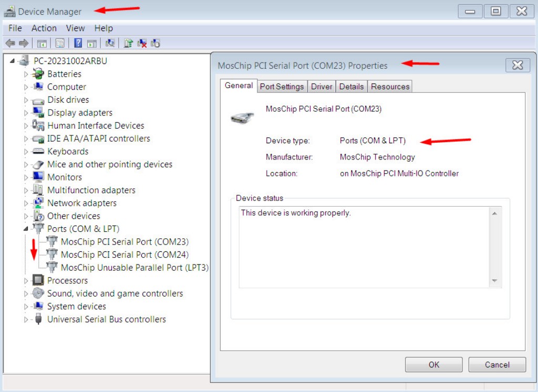Image resolution: width=538 pixels, height=392 pixels.
Task: Click the Cancel button
Action: 497,365
